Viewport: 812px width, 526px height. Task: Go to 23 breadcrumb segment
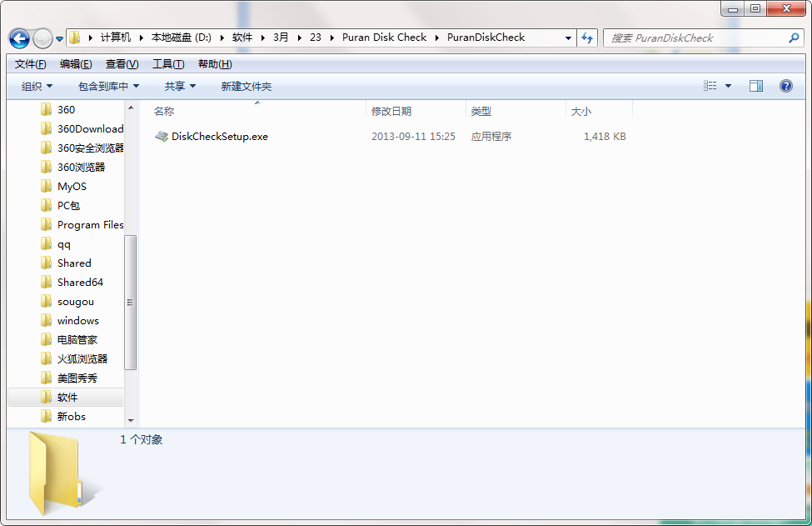[x=316, y=38]
